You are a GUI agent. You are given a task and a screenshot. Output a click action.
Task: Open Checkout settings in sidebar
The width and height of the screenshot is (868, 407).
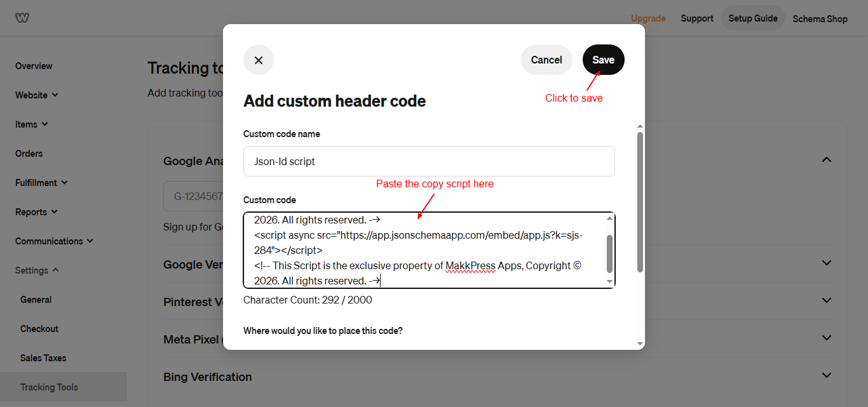tap(39, 329)
